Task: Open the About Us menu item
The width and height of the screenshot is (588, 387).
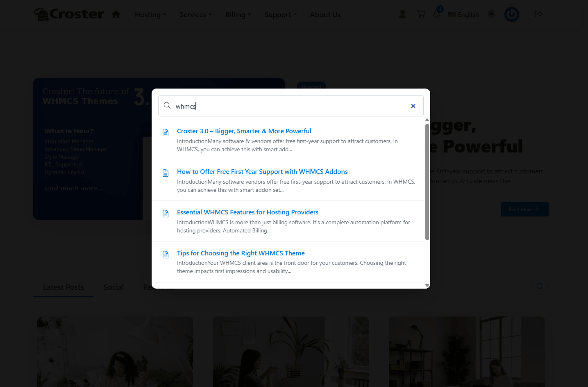Action: (325, 15)
